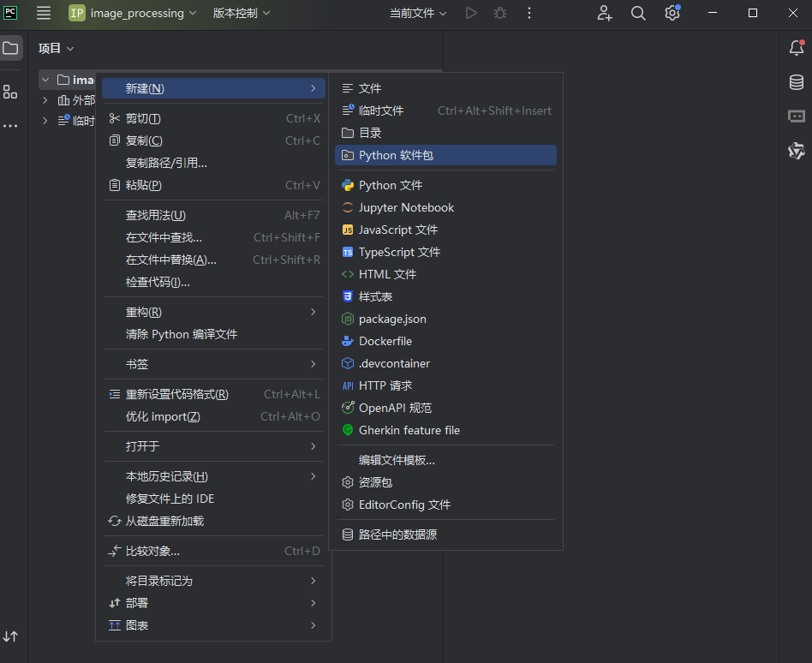Show more tool windows ellipsis
The image size is (812, 663).
click(10, 126)
